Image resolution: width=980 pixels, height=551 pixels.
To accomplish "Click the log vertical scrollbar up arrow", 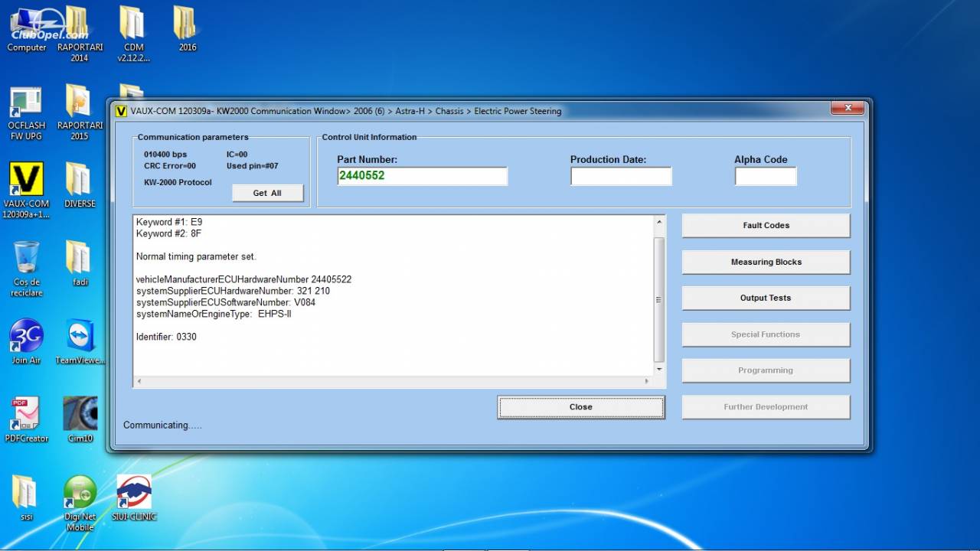I will pyautogui.click(x=659, y=223).
